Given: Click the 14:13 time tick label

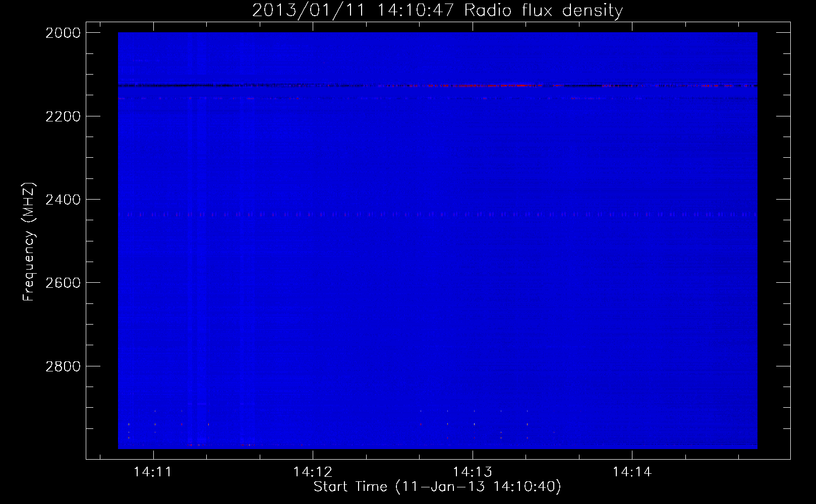Looking at the screenshot, I should [x=473, y=472].
